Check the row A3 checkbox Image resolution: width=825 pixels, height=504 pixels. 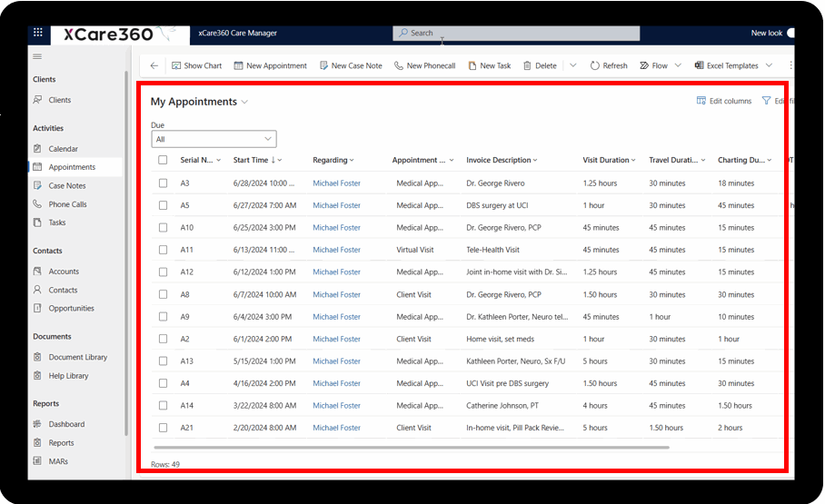(164, 183)
